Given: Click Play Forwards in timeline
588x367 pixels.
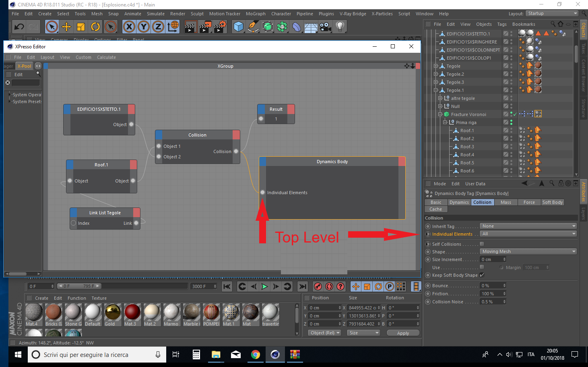Looking at the screenshot, I should point(264,286).
